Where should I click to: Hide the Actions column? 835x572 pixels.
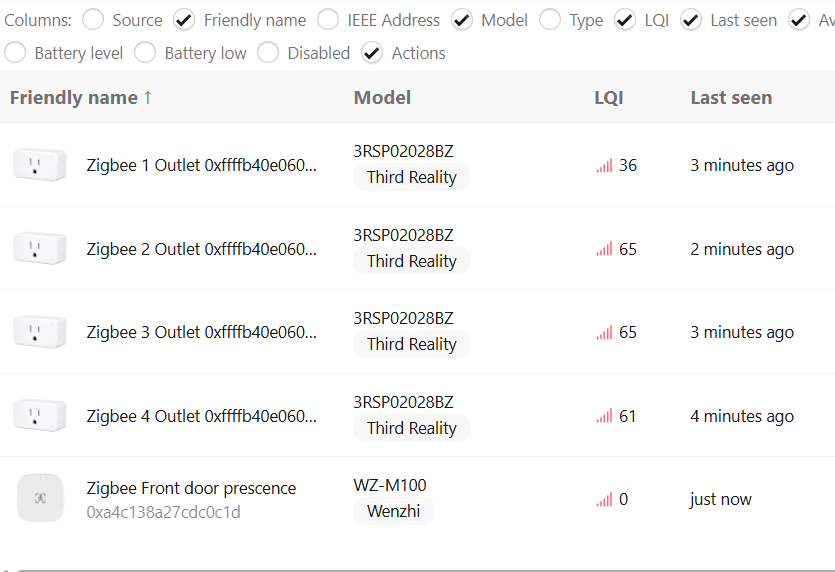(x=372, y=53)
